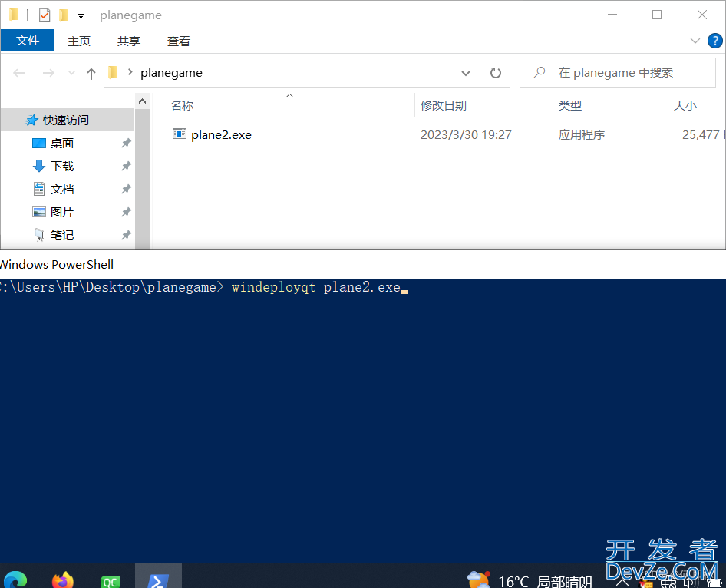
Task: Click the 25,477 size value
Action: (701, 135)
